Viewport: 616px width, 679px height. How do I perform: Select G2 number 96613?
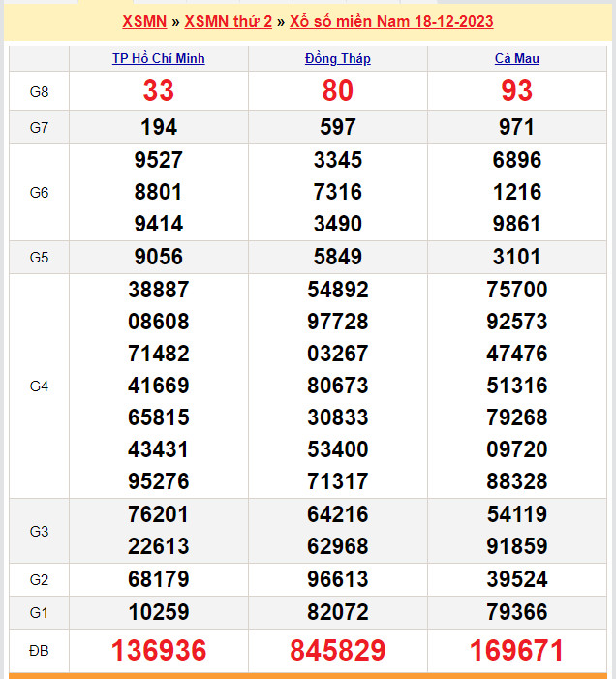point(337,579)
